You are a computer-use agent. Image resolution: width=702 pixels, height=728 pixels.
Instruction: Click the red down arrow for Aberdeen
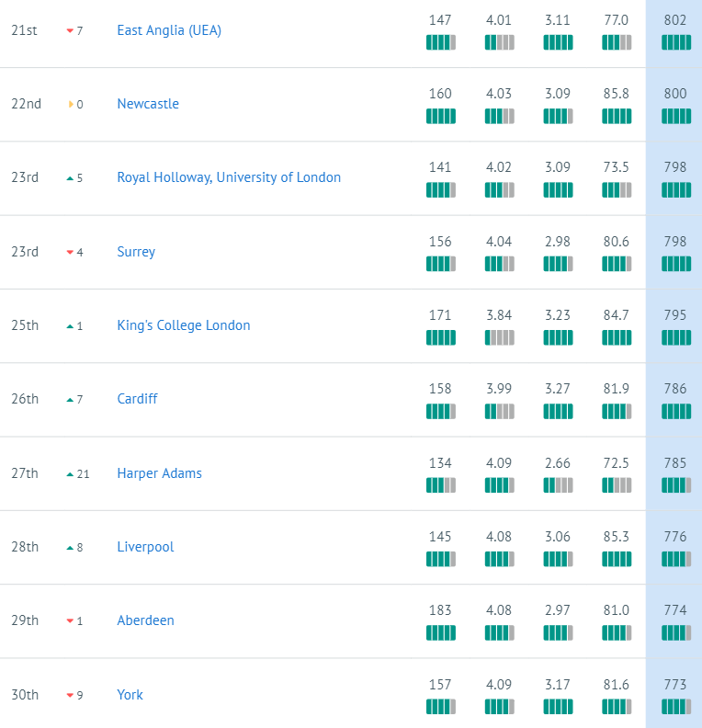point(70,620)
